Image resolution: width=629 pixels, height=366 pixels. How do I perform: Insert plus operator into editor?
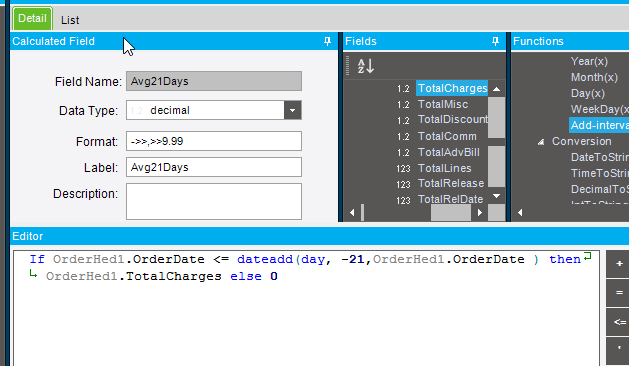click(618, 264)
